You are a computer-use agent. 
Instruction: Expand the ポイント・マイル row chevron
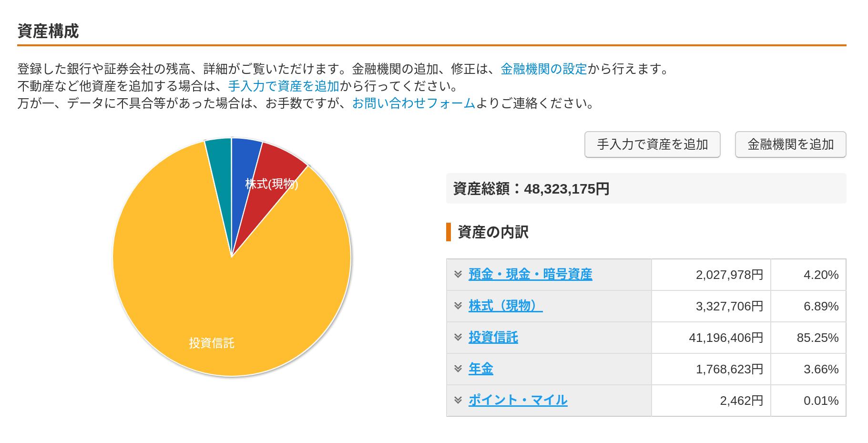tap(458, 400)
